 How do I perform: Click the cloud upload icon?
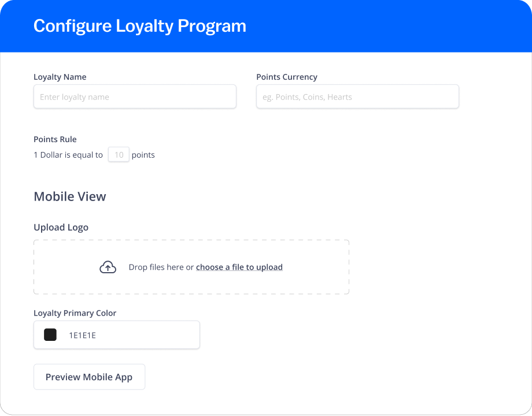point(108,267)
